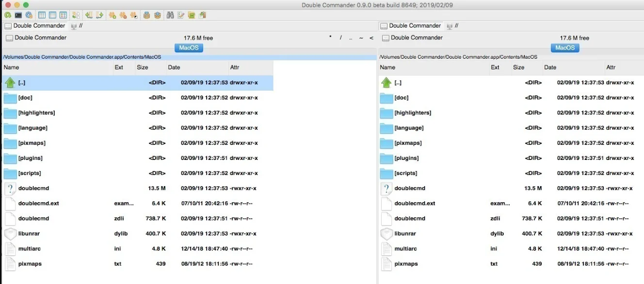Open the terminal from the toolbar
Viewport: 644px width, 284px height.
click(x=18, y=15)
